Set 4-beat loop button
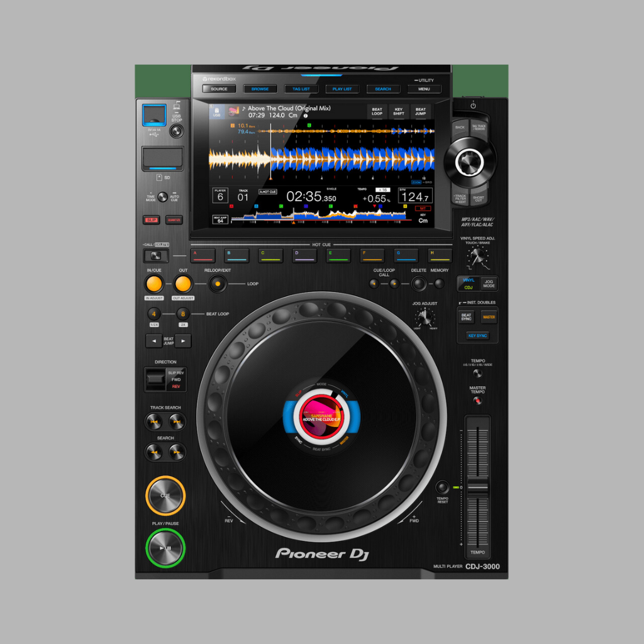The height and width of the screenshot is (644, 644). [x=154, y=314]
